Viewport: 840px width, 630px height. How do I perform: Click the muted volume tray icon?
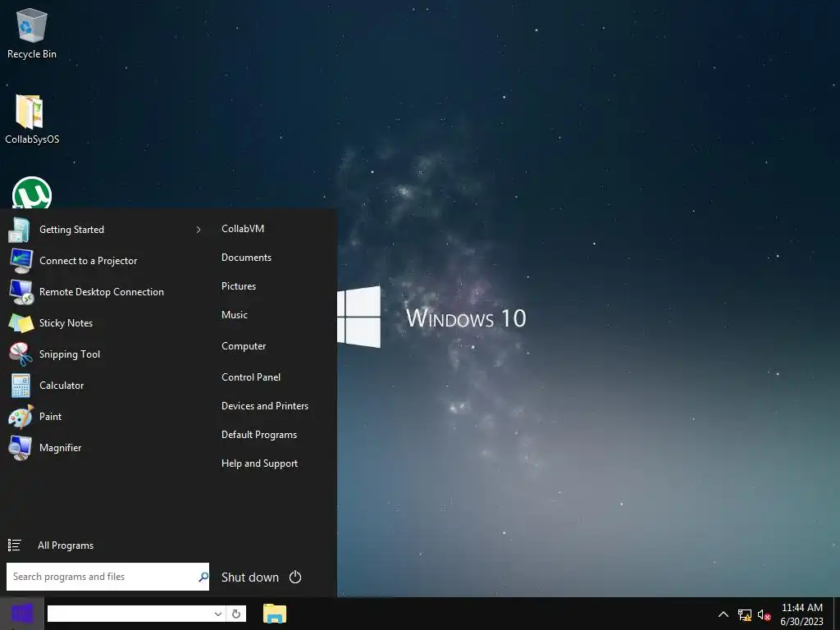click(764, 615)
